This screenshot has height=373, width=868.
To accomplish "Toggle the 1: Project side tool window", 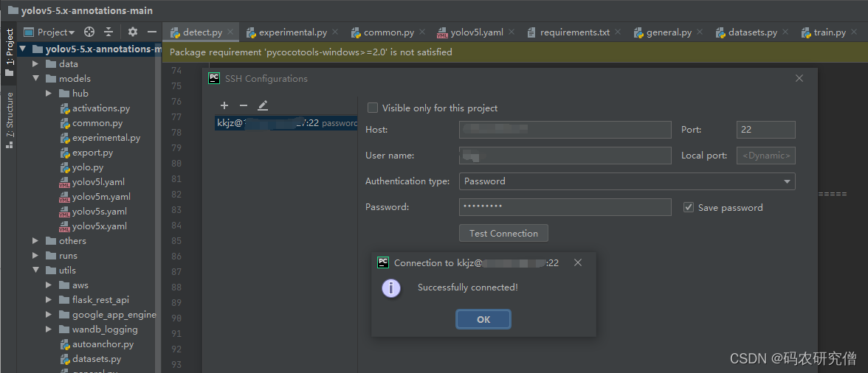I will click(x=9, y=53).
